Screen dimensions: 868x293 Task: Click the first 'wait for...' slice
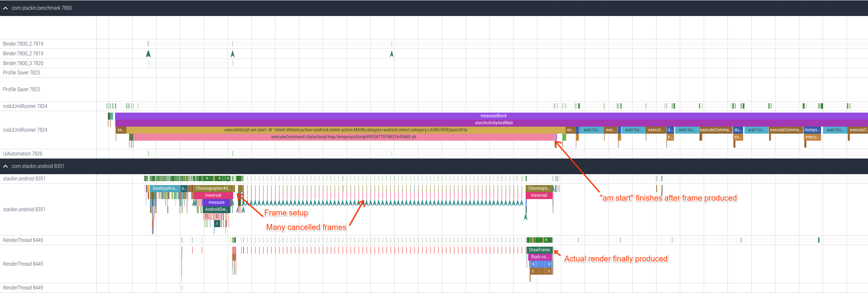(591, 130)
